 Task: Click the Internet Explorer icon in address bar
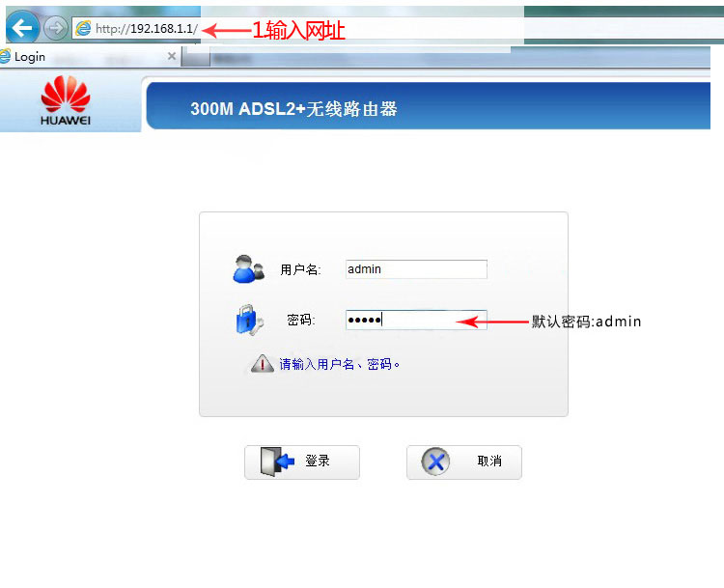point(83,28)
